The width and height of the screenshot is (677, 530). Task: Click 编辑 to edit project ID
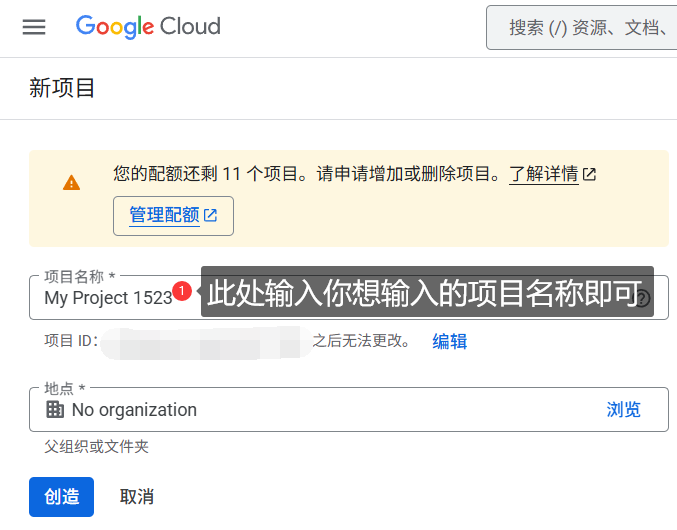point(449,341)
